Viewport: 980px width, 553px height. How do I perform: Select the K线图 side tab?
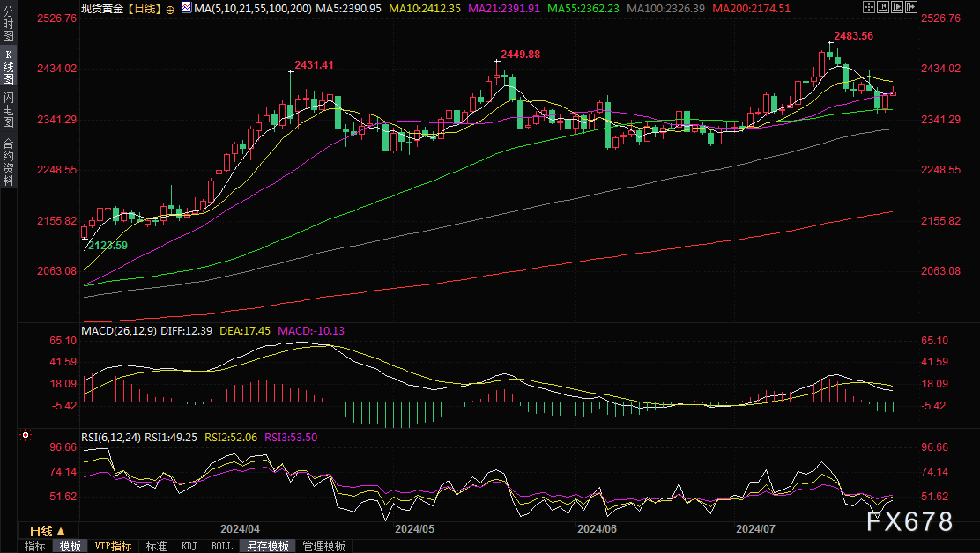pos(8,66)
